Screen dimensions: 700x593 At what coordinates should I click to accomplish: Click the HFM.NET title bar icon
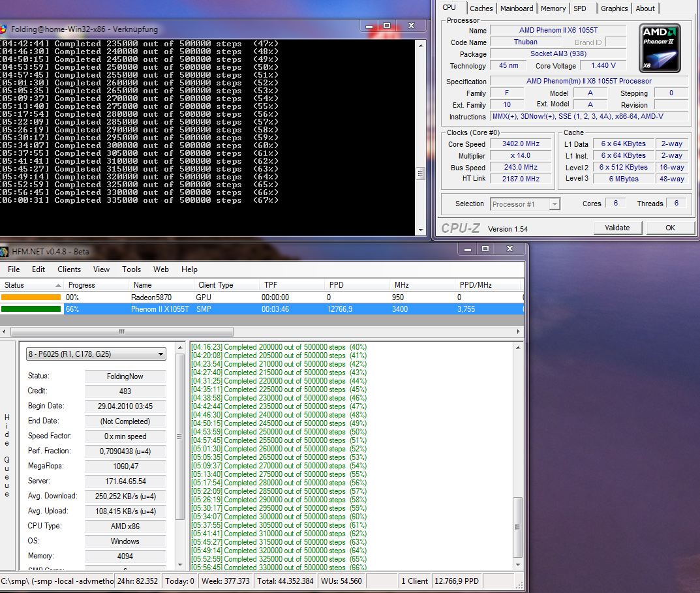coord(5,252)
